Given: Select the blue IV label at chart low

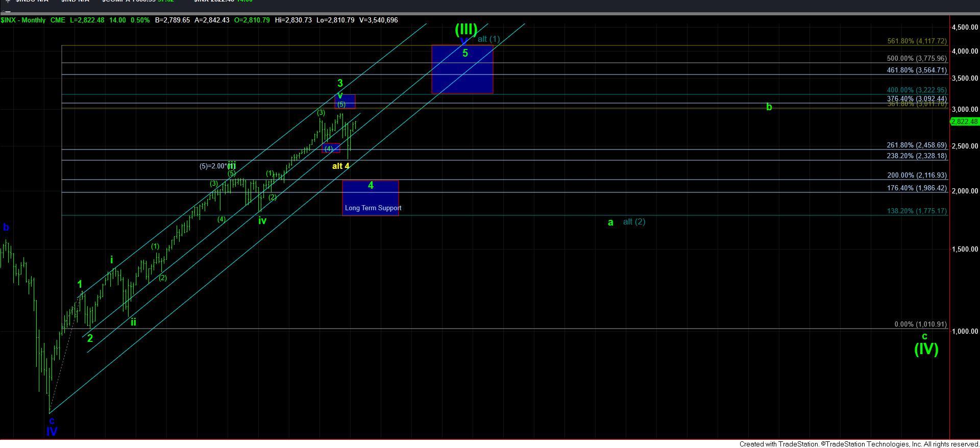Looking at the screenshot, I should 52,431.
